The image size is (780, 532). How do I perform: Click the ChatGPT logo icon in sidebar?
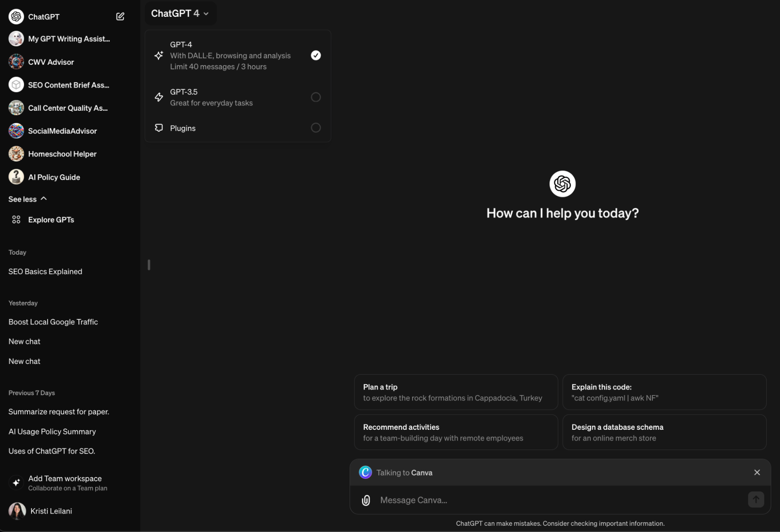(16, 16)
